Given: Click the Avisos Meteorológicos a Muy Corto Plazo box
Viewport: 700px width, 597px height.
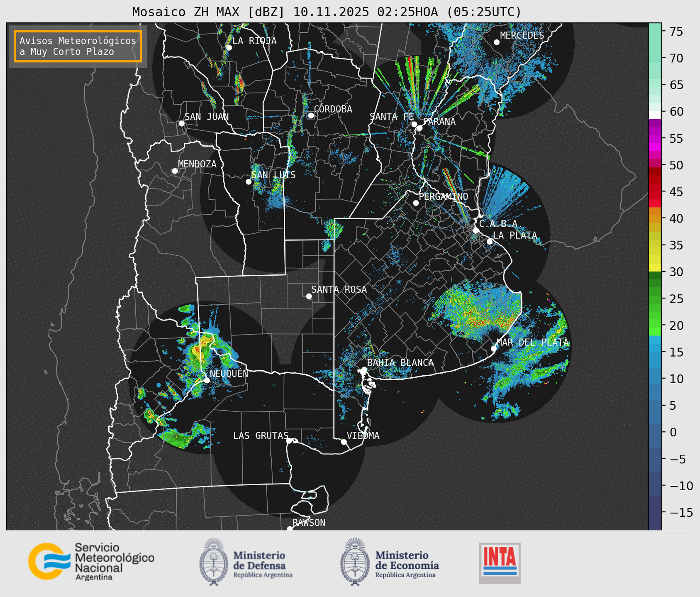Looking at the screenshot, I should (78, 46).
